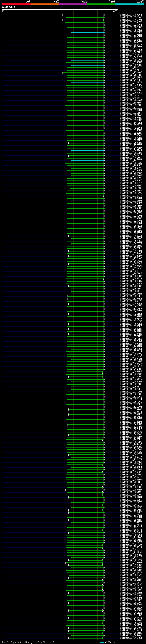Click the hit label UniRef100_Q9RSS4
The height and width of the screenshot is (644, 146).
[x=131, y=278]
